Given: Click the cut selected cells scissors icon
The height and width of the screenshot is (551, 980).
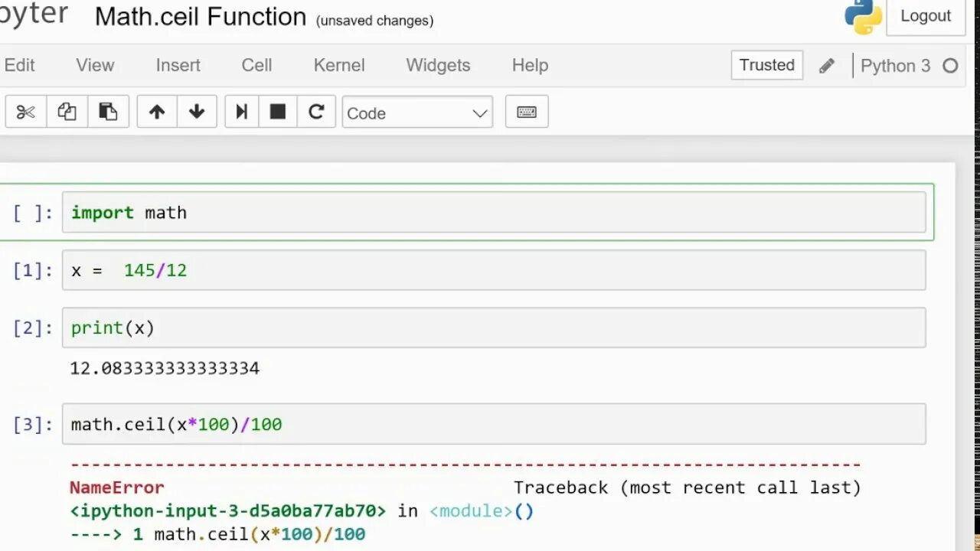Looking at the screenshot, I should (x=26, y=112).
